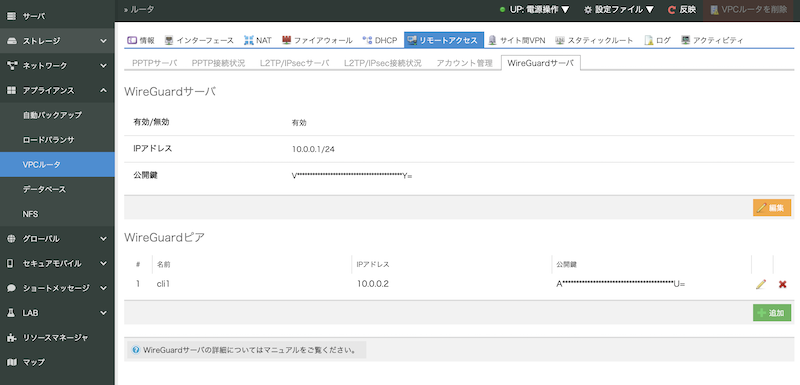Open 自動バックアップ in sidebar
The image size is (800, 385).
click(x=57, y=115)
